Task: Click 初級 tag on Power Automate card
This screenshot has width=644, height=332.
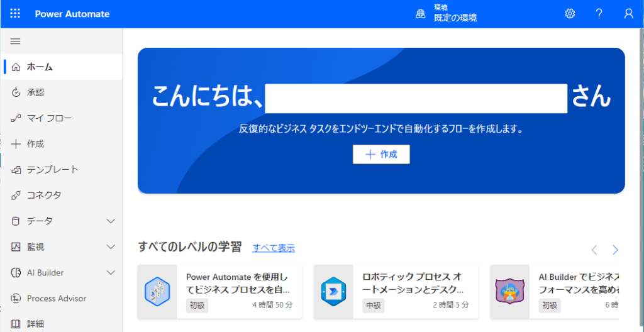Action: tap(197, 306)
